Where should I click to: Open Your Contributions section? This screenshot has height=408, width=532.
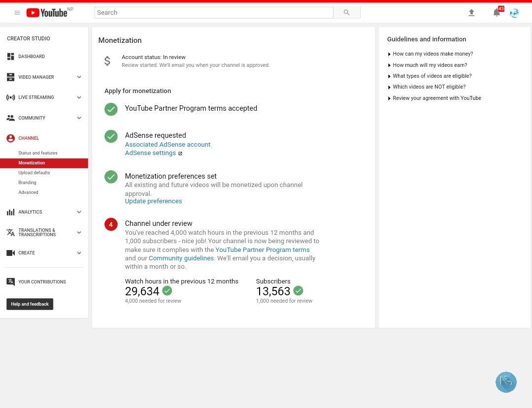click(42, 282)
